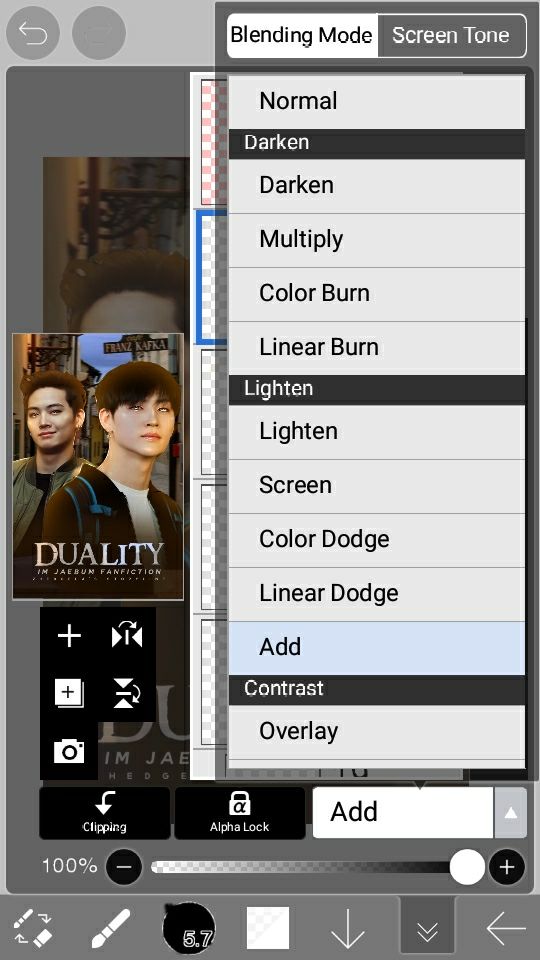
Task: Flip layer vertically icon
Action: pos(127,694)
